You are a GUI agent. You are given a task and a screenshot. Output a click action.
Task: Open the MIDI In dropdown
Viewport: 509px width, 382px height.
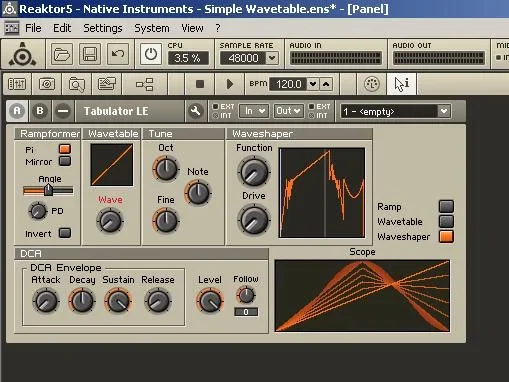point(254,111)
